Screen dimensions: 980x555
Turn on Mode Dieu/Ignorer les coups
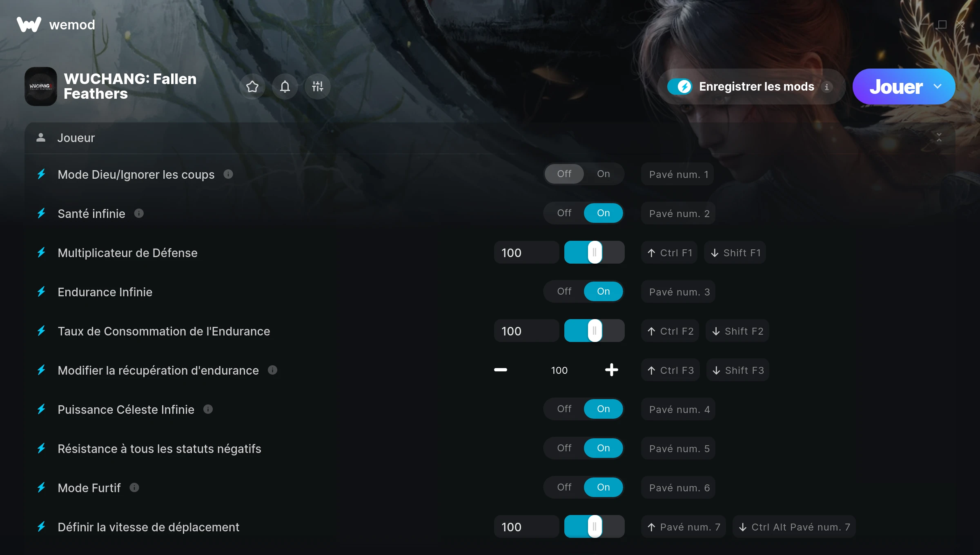tap(604, 174)
